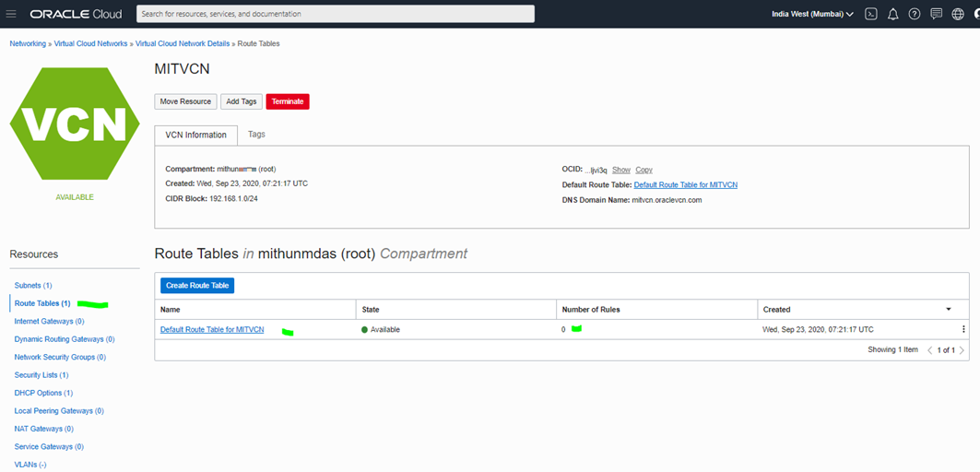The height and width of the screenshot is (472, 980).
Task: Switch to the Tags tab
Action: (x=256, y=135)
